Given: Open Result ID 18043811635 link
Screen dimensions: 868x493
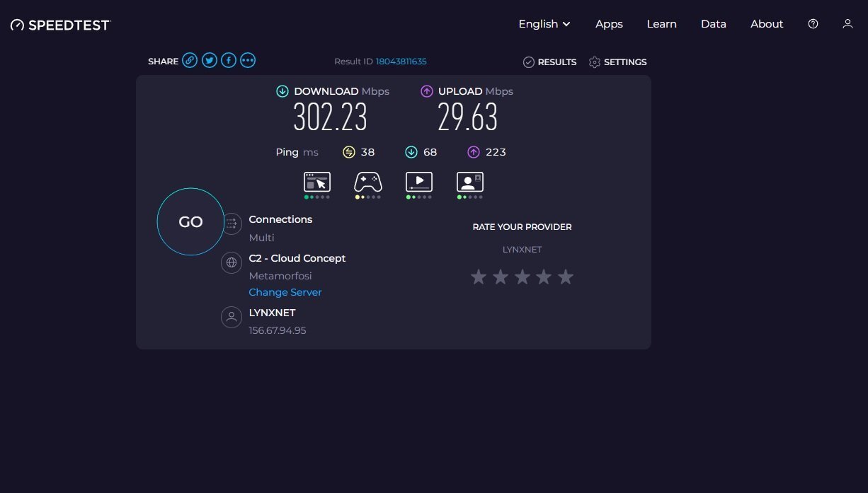Looking at the screenshot, I should [x=401, y=62].
